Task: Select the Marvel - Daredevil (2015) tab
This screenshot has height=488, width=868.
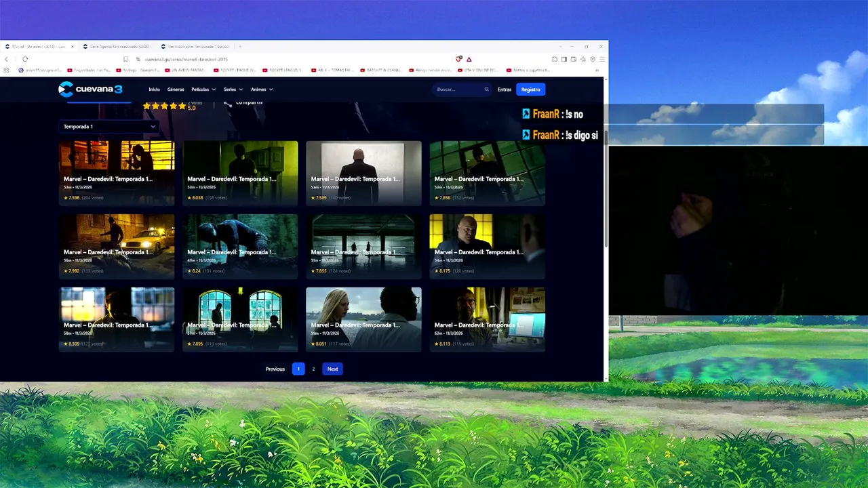Action: [39, 47]
